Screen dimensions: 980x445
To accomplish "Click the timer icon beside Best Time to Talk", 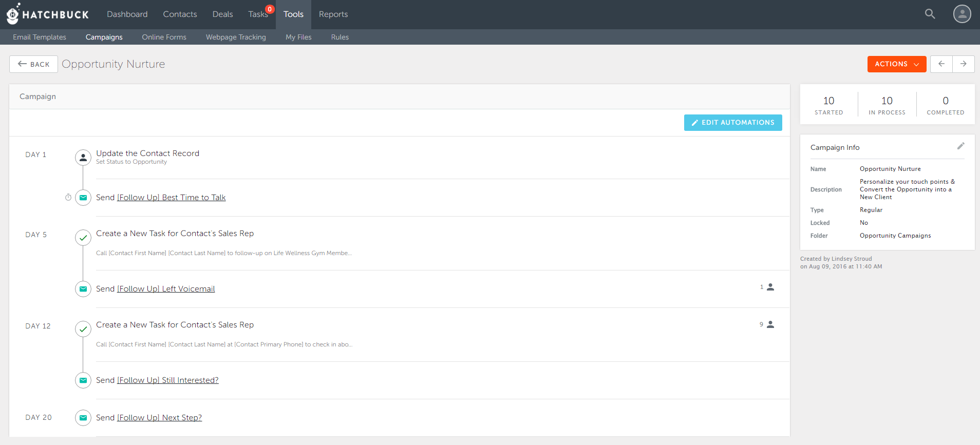I will tap(68, 198).
